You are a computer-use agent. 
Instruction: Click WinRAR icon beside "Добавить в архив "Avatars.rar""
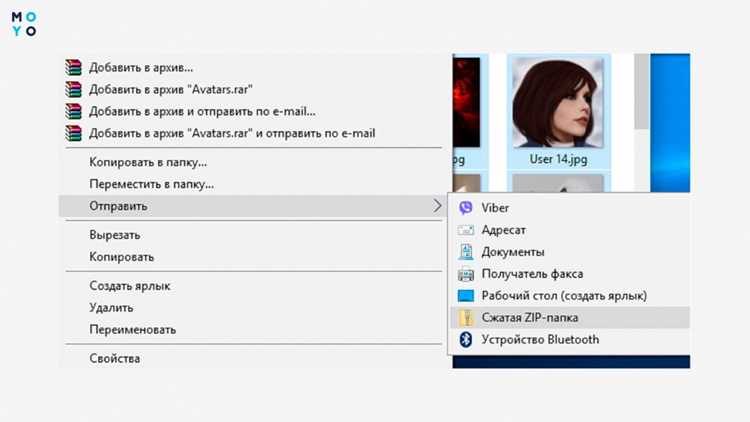(x=73, y=89)
